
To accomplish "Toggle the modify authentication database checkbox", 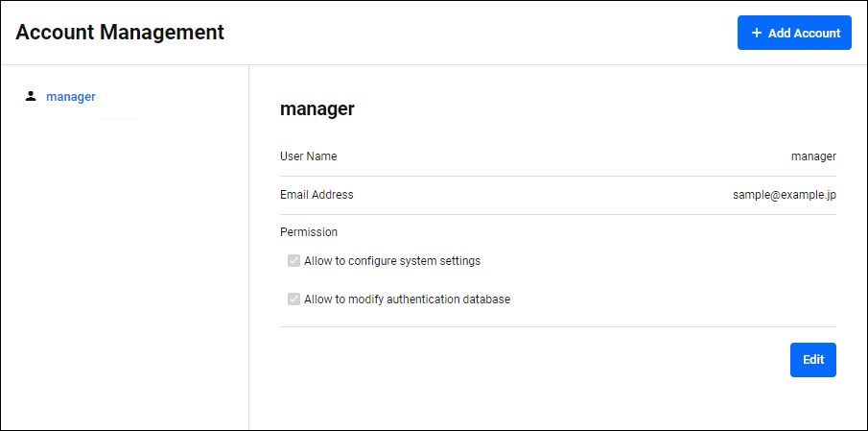I will [x=294, y=299].
